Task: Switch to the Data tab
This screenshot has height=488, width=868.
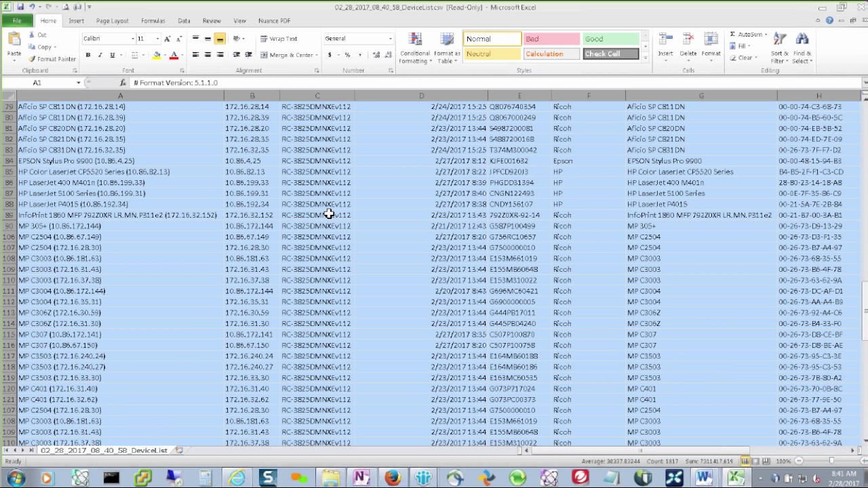Action: click(184, 21)
